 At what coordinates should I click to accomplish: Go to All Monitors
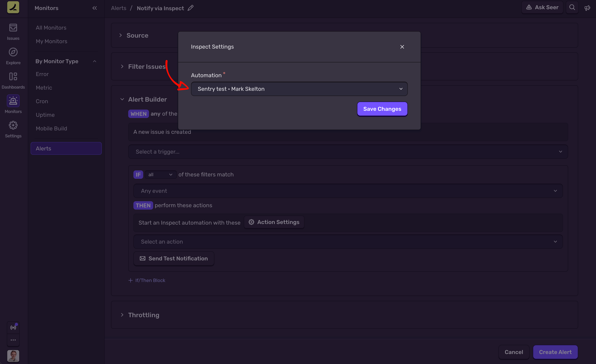[x=51, y=28]
